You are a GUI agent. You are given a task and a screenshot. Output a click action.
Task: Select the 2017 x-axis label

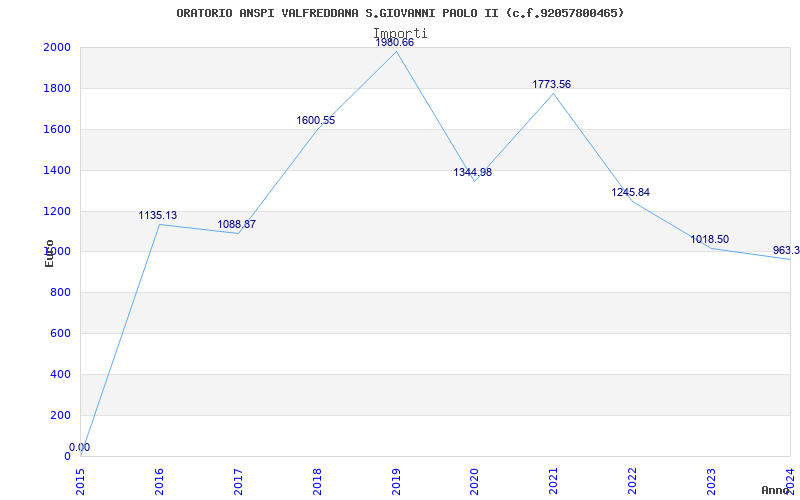[238, 482]
